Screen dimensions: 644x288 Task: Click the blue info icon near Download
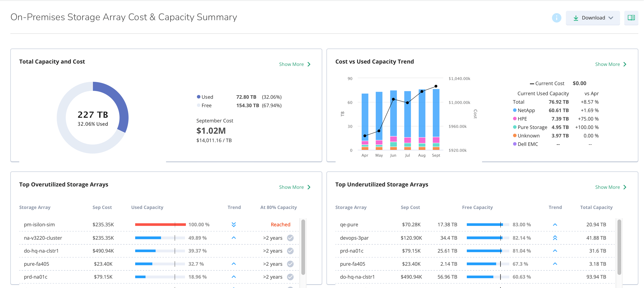[556, 18]
